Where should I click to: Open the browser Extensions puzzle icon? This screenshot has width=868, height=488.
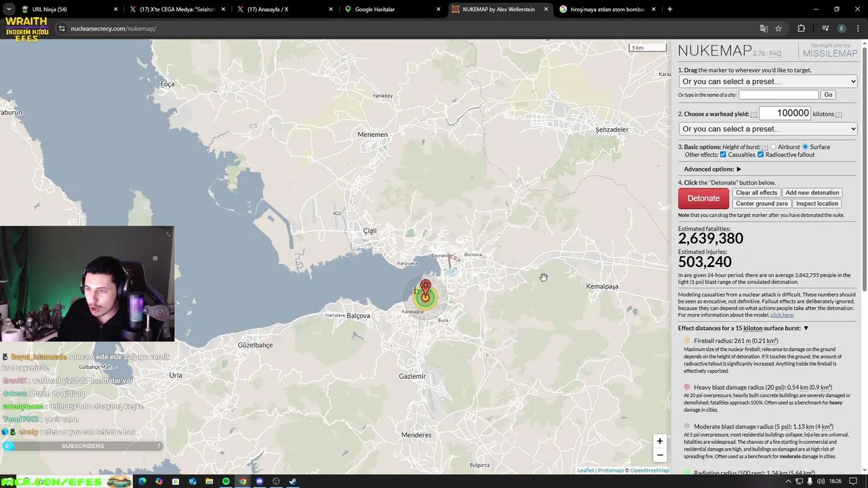tap(802, 28)
